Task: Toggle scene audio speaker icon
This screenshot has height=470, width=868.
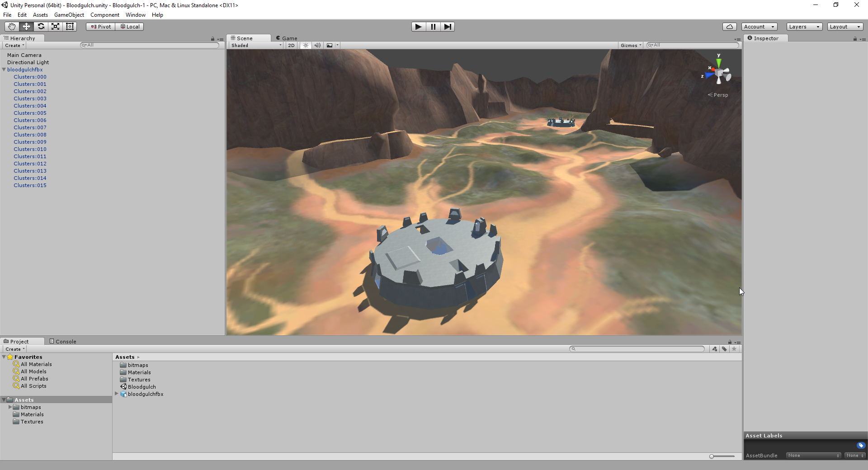Action: pos(317,45)
